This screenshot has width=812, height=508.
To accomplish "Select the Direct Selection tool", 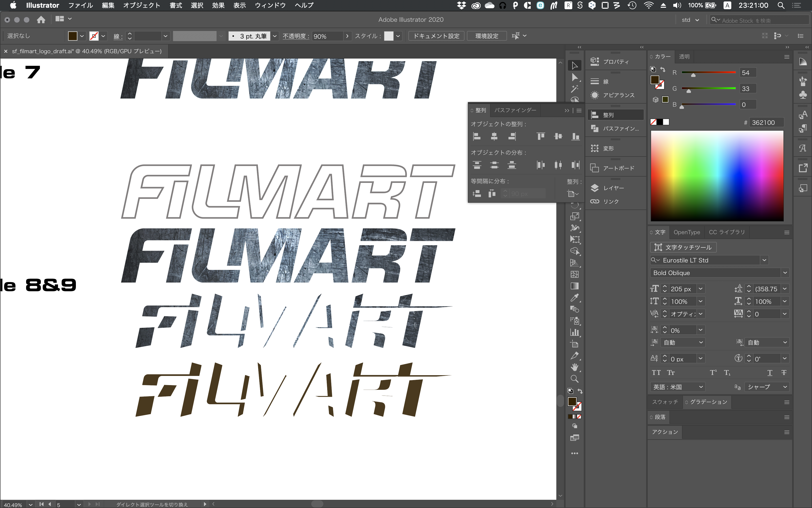I will coord(574,77).
